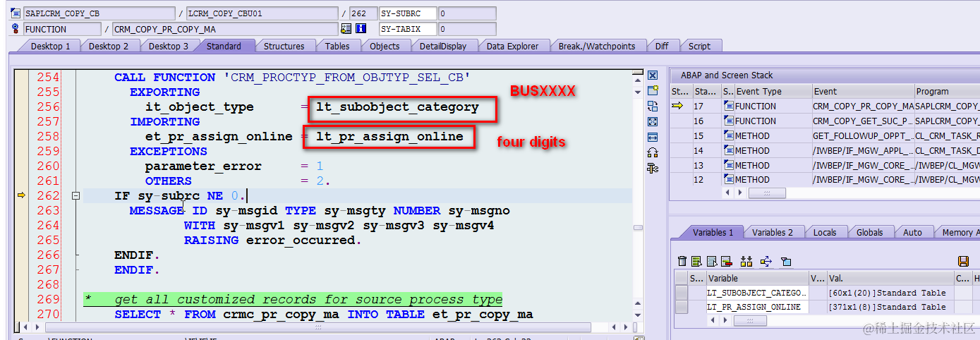Click the SY-TABIX variable name field
980x340 pixels.
tap(407, 29)
